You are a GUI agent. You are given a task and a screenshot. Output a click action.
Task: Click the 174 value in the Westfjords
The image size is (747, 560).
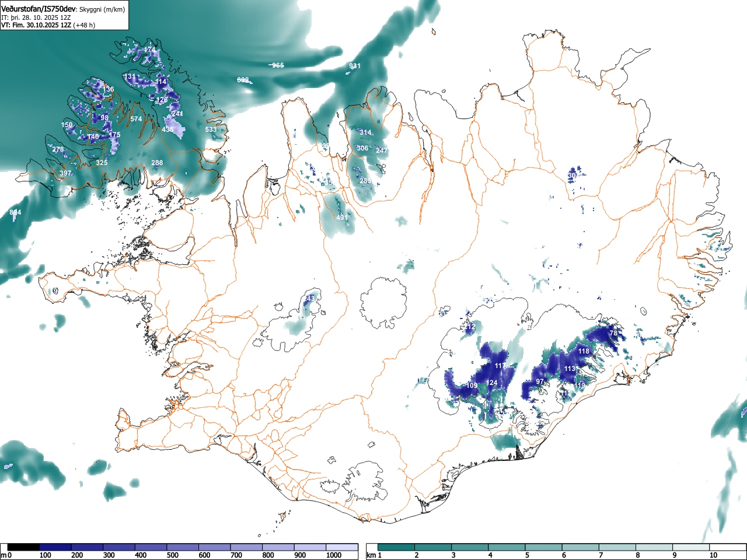click(x=149, y=50)
